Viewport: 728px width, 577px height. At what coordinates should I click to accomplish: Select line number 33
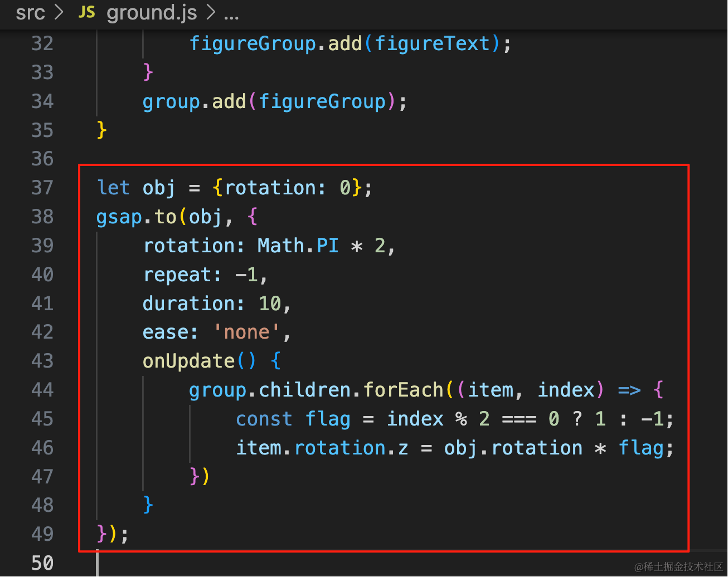click(x=42, y=72)
